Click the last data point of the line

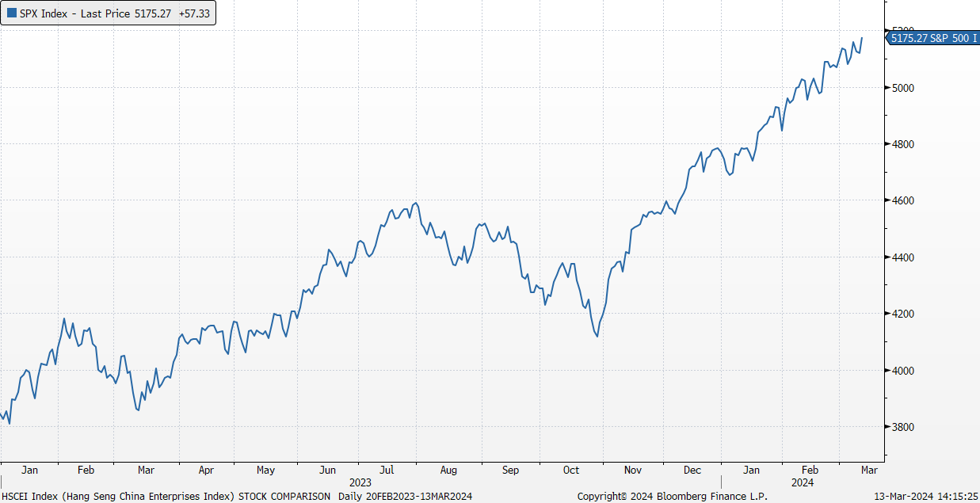pyautogui.click(x=862, y=37)
